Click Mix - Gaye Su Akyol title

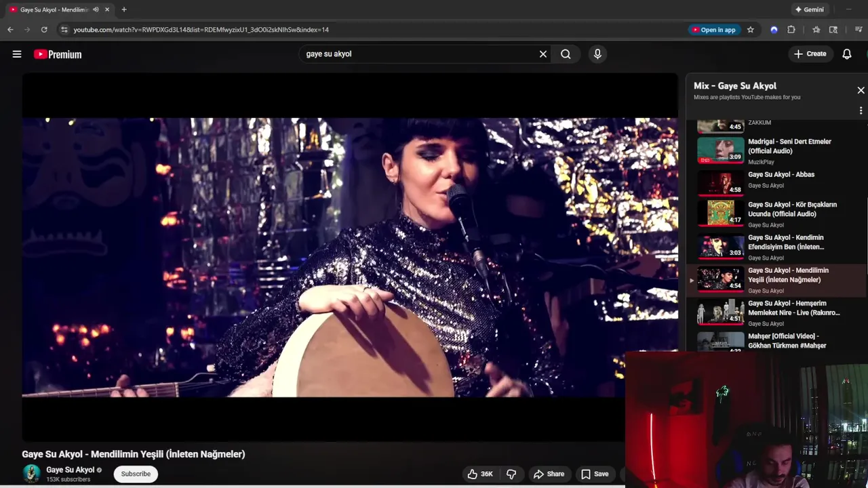tap(735, 86)
